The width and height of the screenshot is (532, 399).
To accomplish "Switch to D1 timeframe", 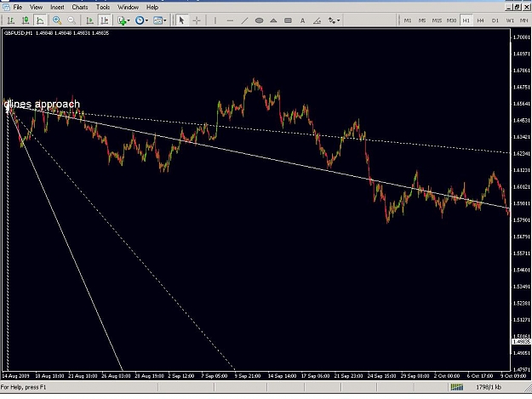I will 495,20.
